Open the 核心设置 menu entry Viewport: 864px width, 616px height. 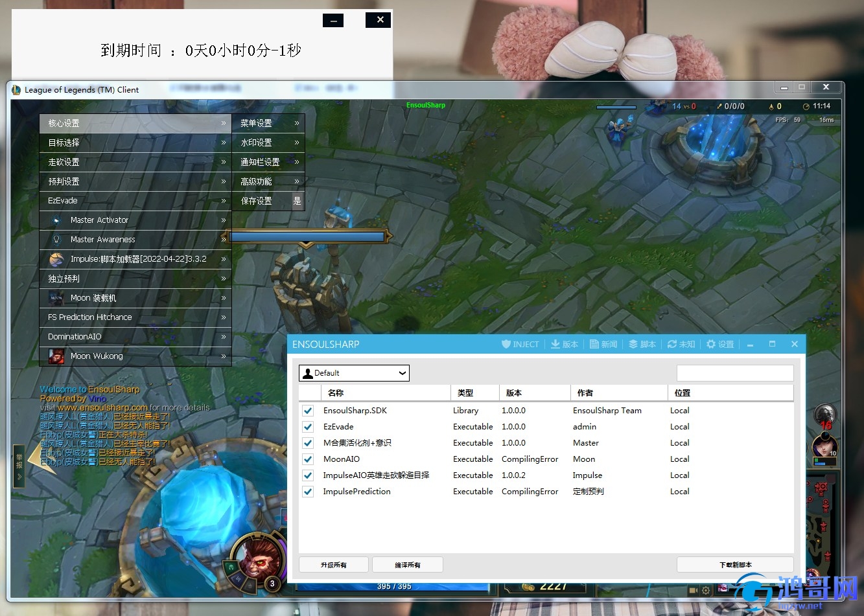[135, 123]
